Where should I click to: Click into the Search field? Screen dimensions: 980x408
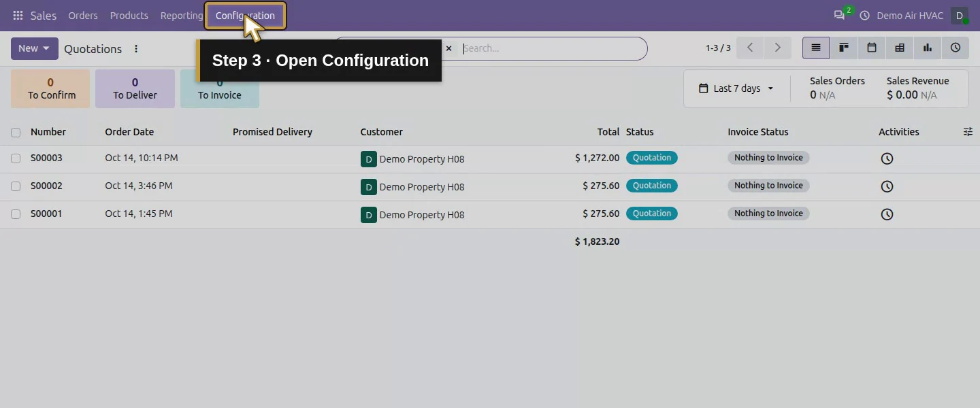tap(551, 48)
